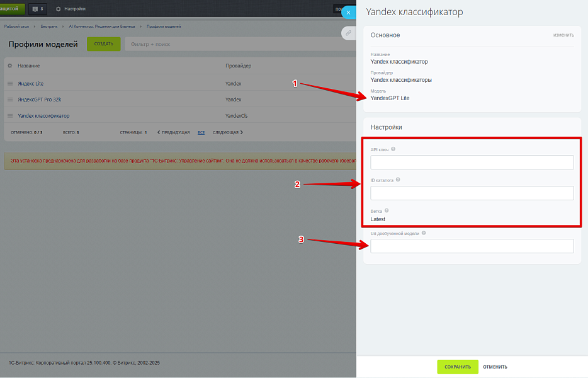Click drag handle of Yandex классификатор row
This screenshot has height=378, width=588.
10,116
